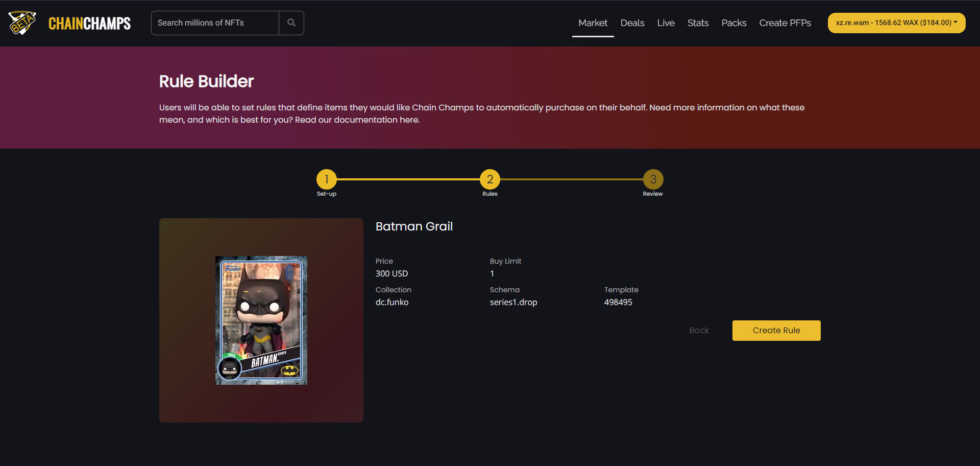Click 'Read our documentation here' text
The height and width of the screenshot is (466, 980).
click(x=357, y=120)
